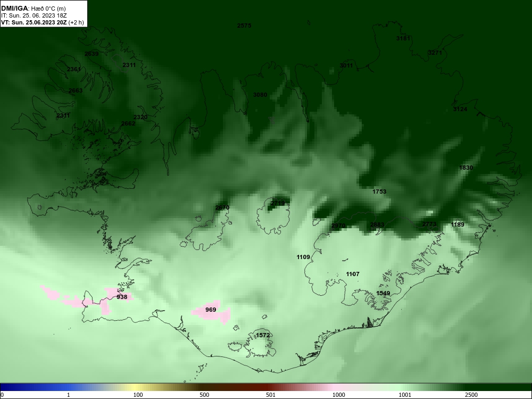Click the color scale label 0
Viewport: 532px width, 399px height.
pyautogui.click(x=2, y=395)
